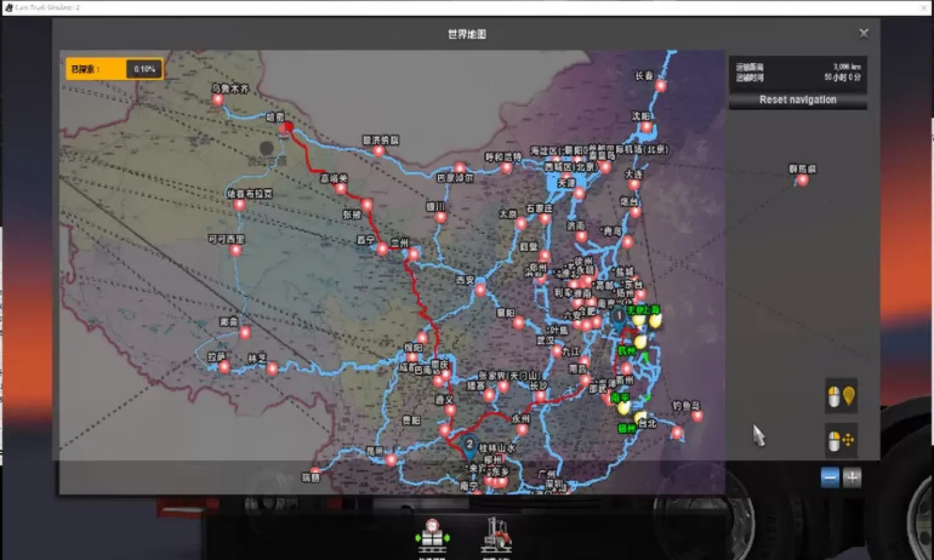934x560 pixels.
Task: Select the 拉萨 city marker
Action: 224,367
